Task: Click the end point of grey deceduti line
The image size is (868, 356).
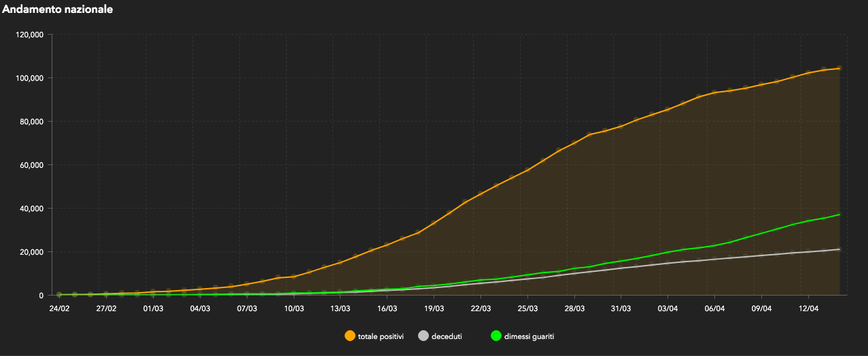Action: (x=839, y=249)
